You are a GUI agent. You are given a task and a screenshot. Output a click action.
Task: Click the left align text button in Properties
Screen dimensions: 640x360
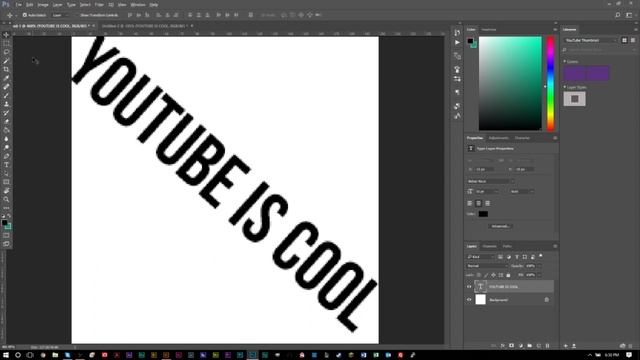click(470, 203)
